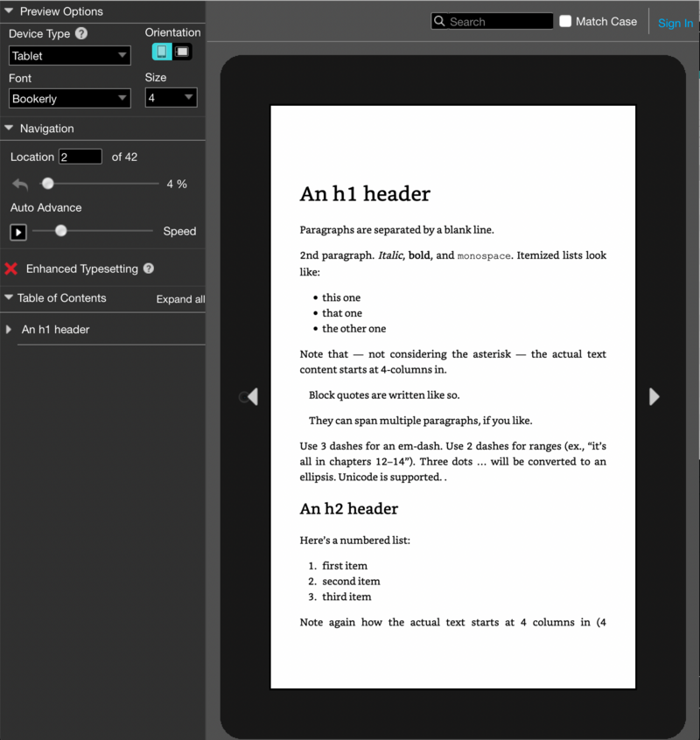Open the font Size dropdown
This screenshot has height=740, width=700.
click(x=171, y=98)
